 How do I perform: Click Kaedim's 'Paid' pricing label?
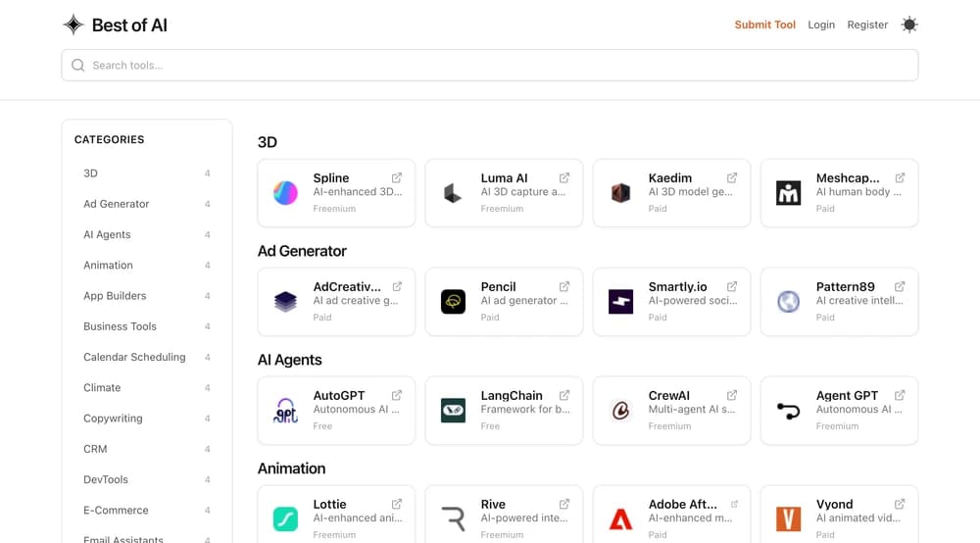[x=658, y=209]
